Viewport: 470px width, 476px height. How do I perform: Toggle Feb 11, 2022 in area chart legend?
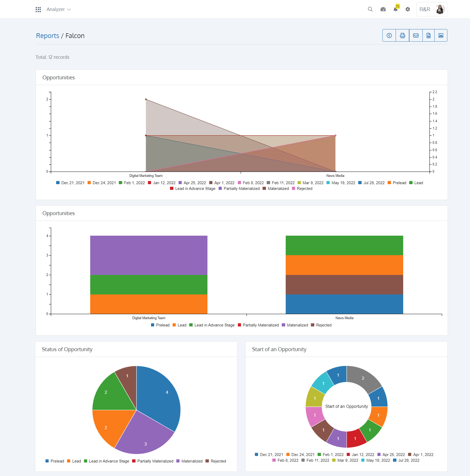point(281,183)
